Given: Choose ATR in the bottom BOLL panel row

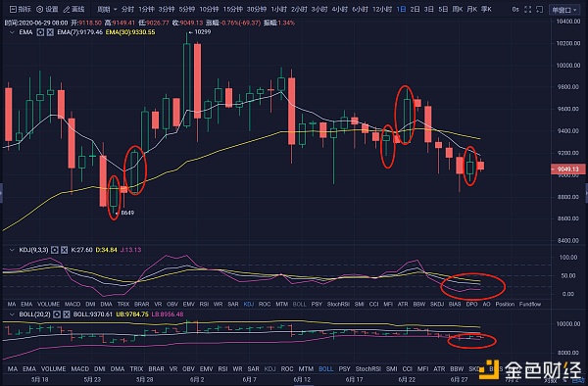Looking at the screenshot, I should point(439,368).
